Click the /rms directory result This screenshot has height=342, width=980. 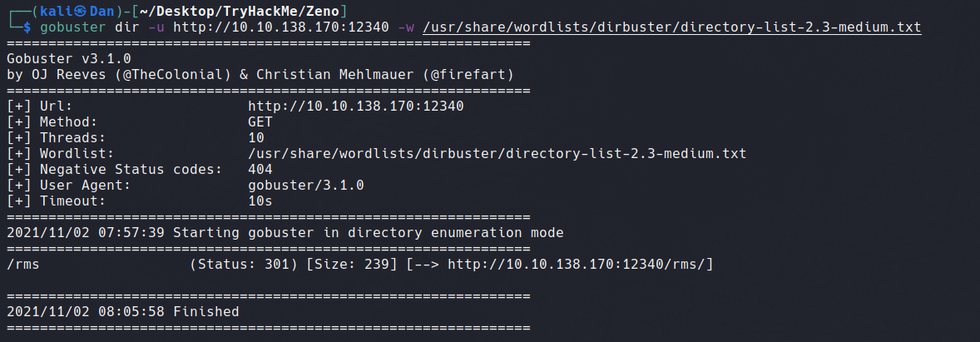pyautogui.click(x=23, y=265)
